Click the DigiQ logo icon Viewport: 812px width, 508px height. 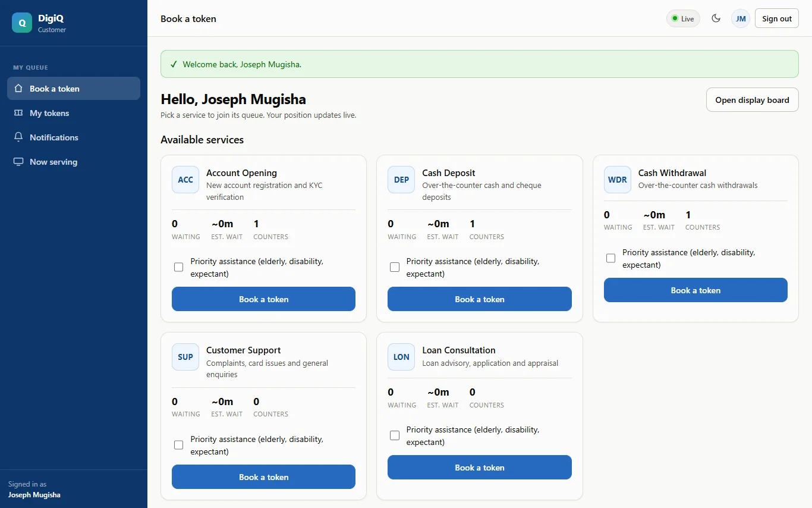pos(22,23)
